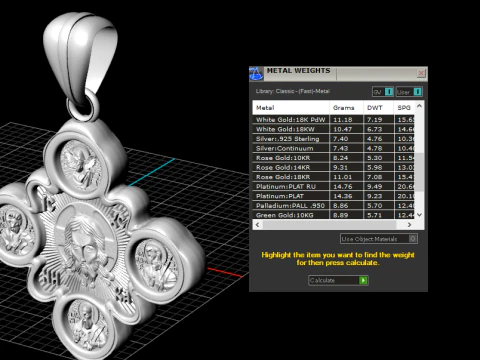Viewport: 480px width, 360px height.
Task: Select the Silver:.925 Sterling row
Action: (x=333, y=139)
